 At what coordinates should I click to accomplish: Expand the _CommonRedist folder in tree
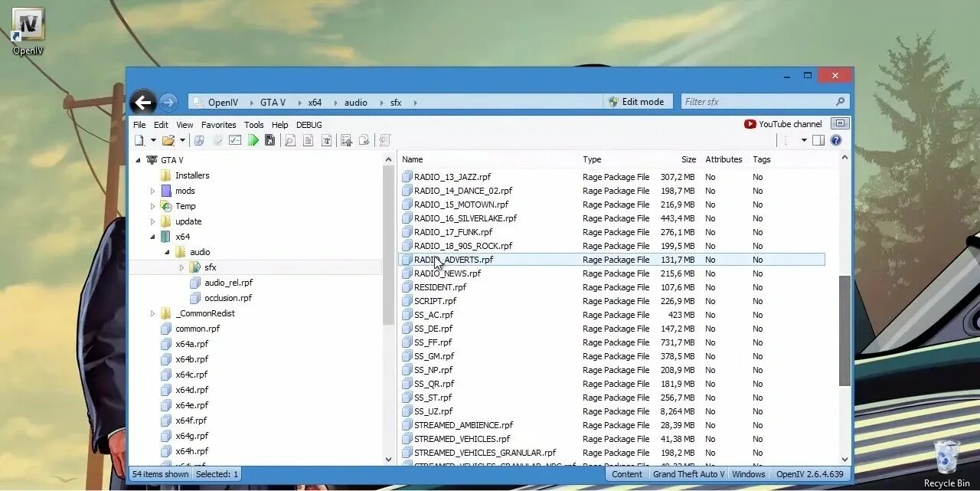pos(152,313)
